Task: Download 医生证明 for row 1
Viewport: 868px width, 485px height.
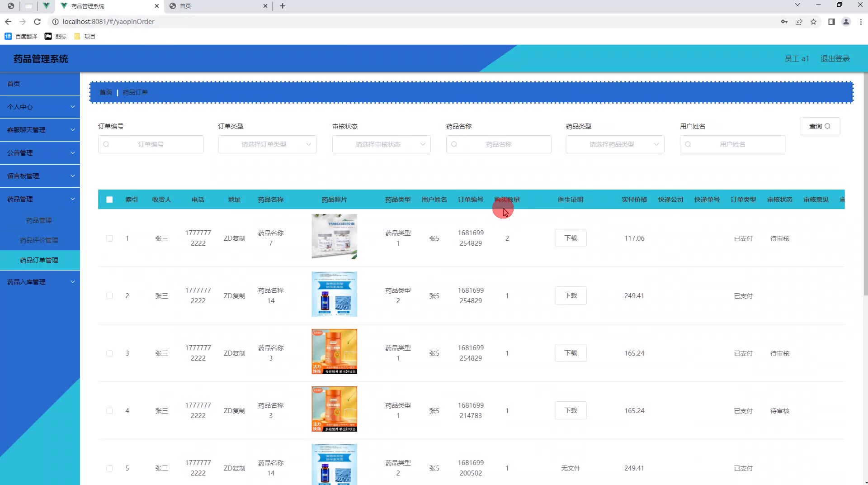Action: point(571,238)
